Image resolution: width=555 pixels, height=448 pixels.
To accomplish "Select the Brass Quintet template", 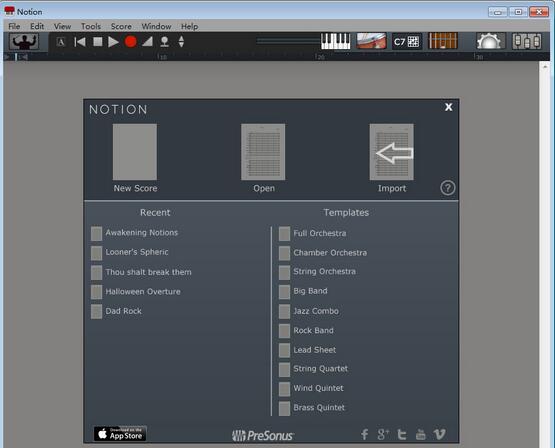I will tap(312, 408).
